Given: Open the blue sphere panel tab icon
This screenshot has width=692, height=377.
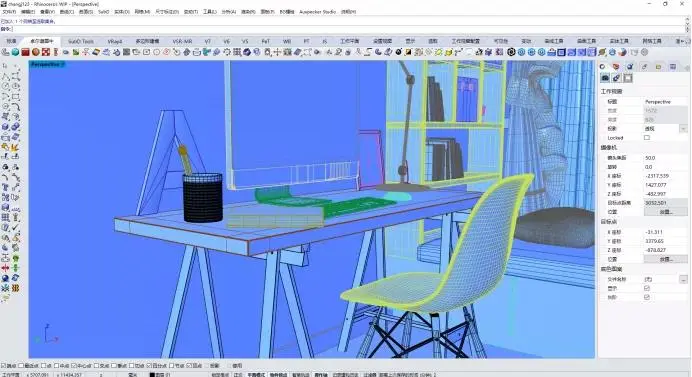Looking at the screenshot, I should click(x=630, y=67).
